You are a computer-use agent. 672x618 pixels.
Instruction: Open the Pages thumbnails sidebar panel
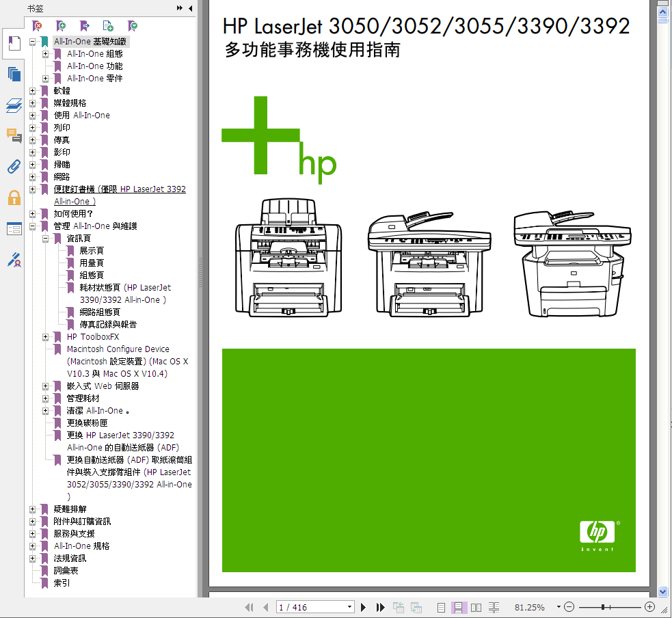pos(14,74)
